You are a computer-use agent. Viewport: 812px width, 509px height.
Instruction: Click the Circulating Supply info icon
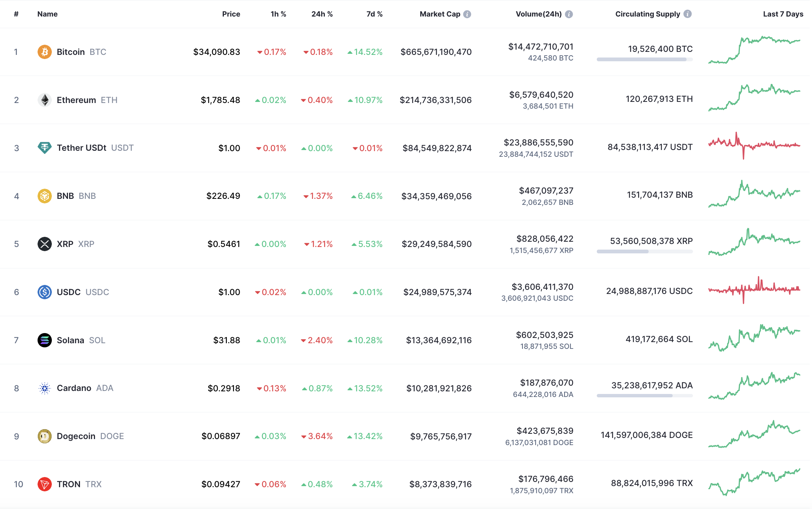pos(688,14)
